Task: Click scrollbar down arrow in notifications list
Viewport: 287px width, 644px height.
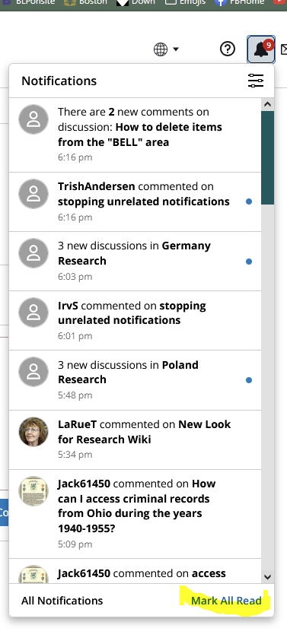Action: [x=268, y=576]
